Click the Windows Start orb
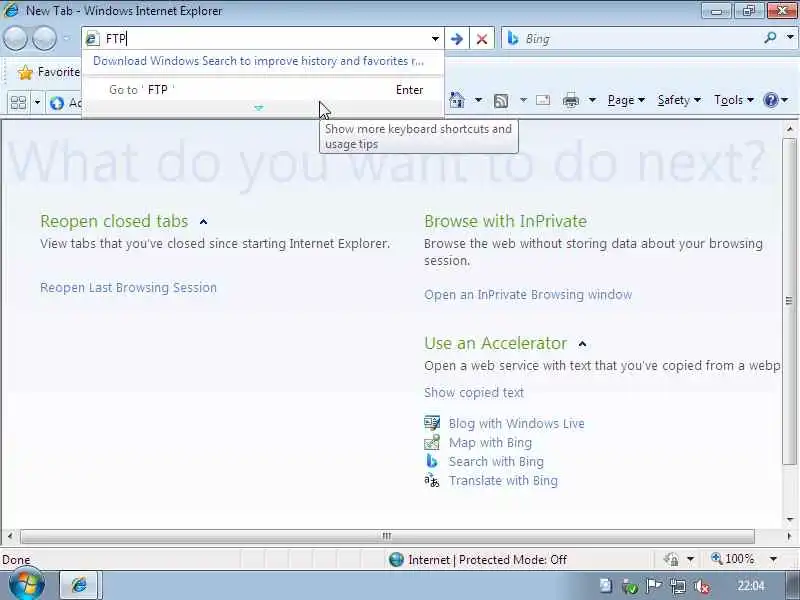Image resolution: width=800 pixels, height=600 pixels. pos(26,585)
